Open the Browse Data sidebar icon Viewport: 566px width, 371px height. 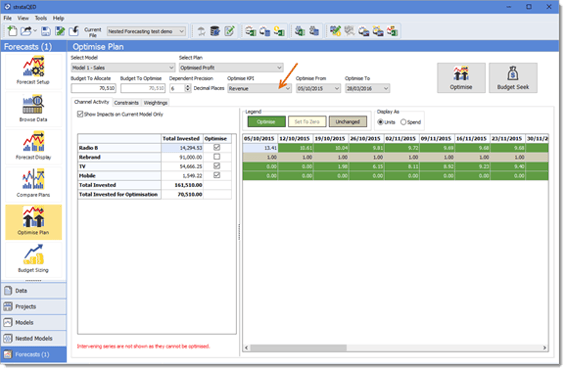point(33,108)
